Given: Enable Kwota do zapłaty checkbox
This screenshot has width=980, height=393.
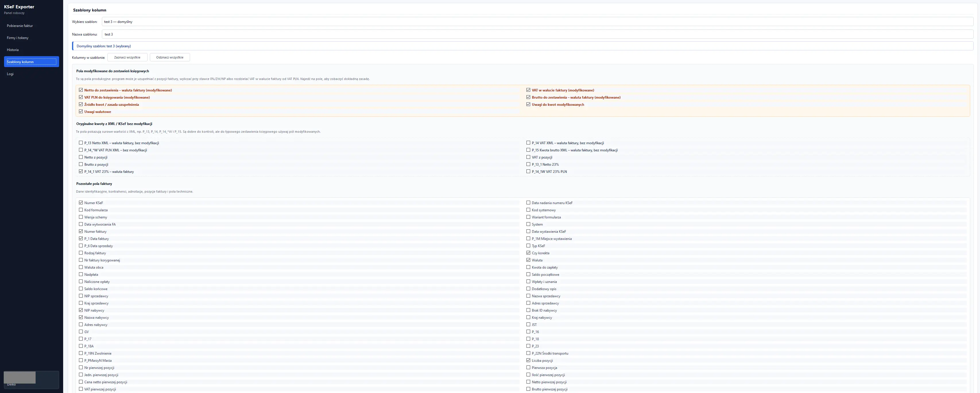Looking at the screenshot, I should click(x=528, y=267).
